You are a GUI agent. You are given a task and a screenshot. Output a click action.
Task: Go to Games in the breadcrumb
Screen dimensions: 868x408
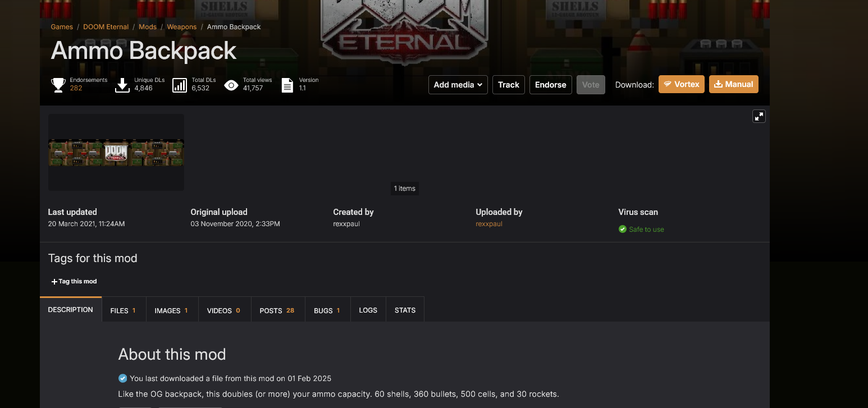[62, 27]
